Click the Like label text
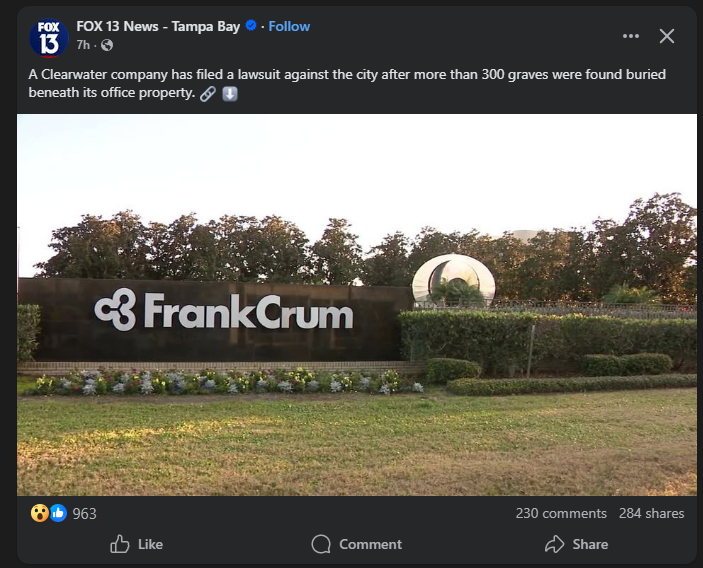 click(150, 544)
